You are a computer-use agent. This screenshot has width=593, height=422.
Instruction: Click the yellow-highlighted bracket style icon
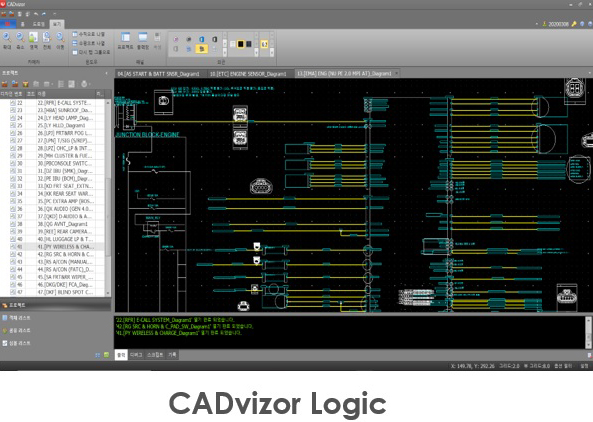pyautogui.click(x=264, y=44)
